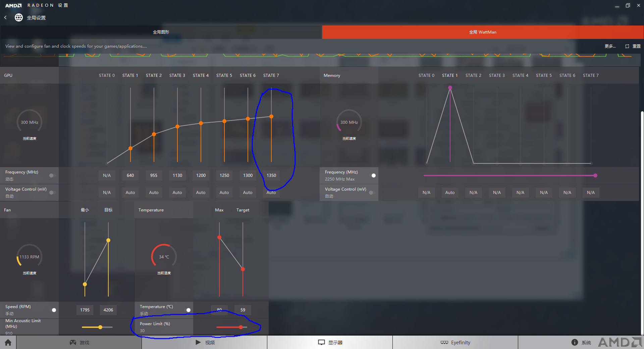The image size is (644, 349).
Task: Click GPU State 6 frequency field 1300
Action: (248, 176)
